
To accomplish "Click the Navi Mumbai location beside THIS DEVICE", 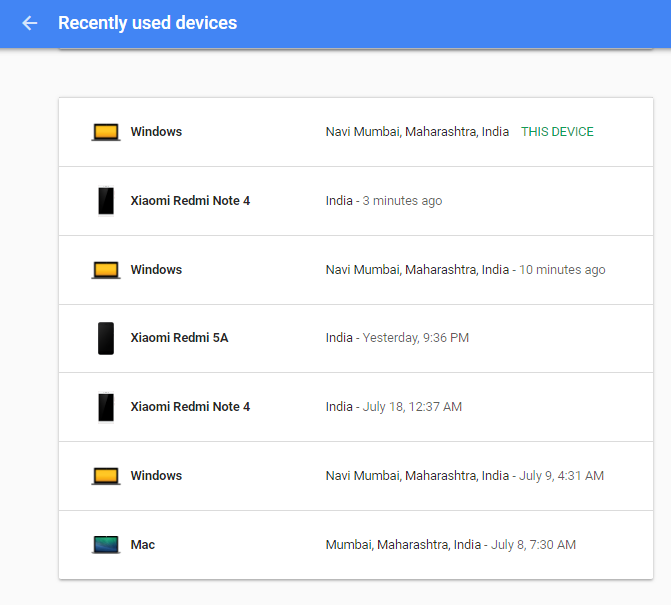I will point(417,132).
